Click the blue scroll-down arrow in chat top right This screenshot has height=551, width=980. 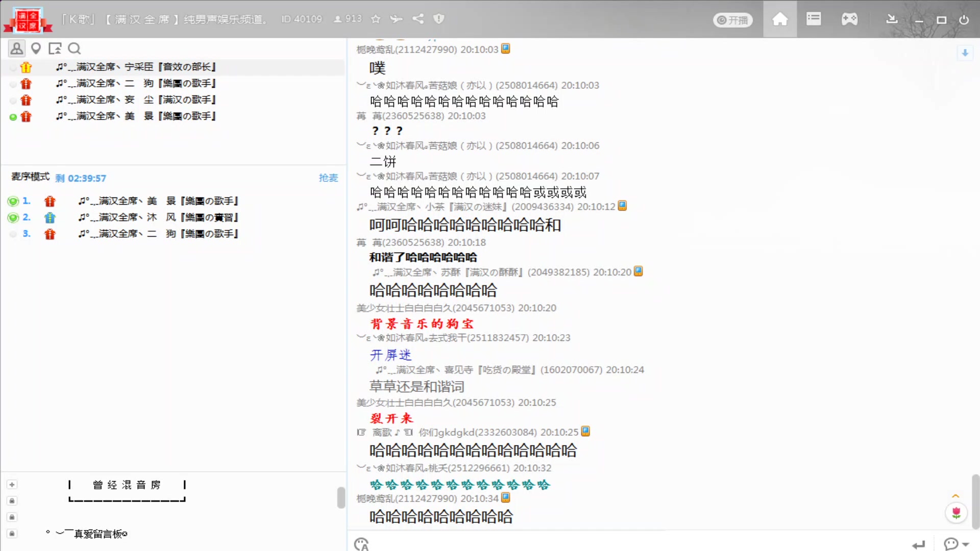(x=965, y=53)
